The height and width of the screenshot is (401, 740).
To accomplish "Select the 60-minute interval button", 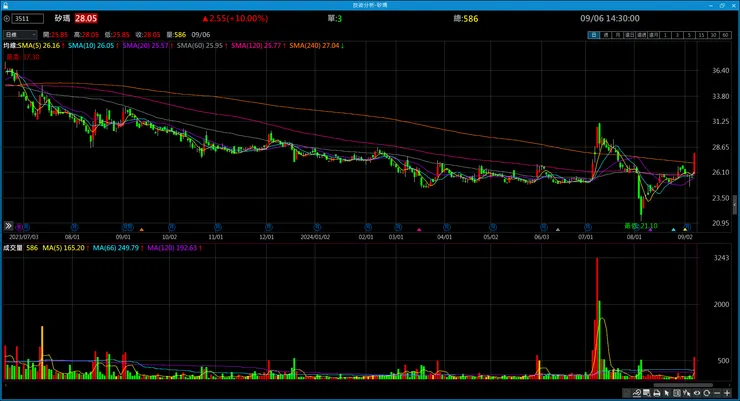I will [x=725, y=35].
